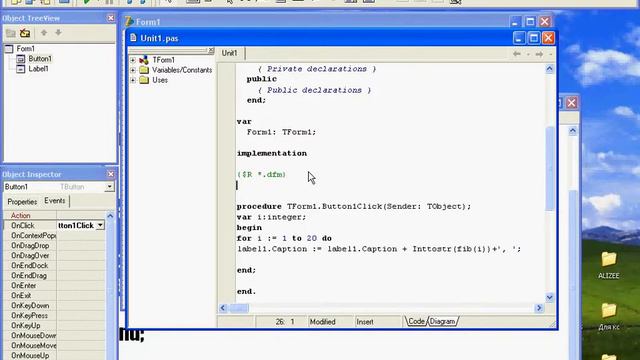Click the horizontal scrollbar thumb in editor
640x360 pixels.
pyautogui.click(x=239, y=308)
